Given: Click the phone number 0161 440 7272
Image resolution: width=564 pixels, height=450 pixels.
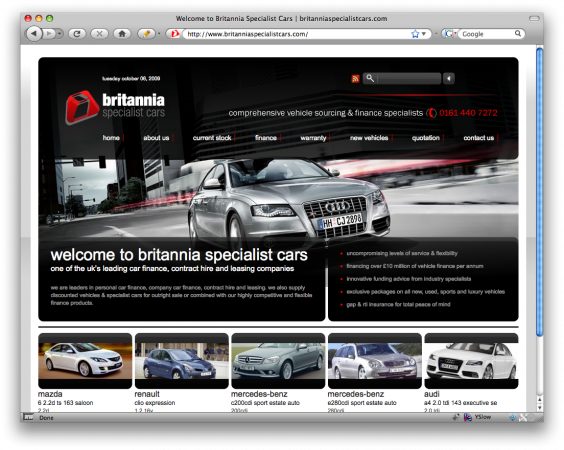Looking at the screenshot, I should click(468, 113).
